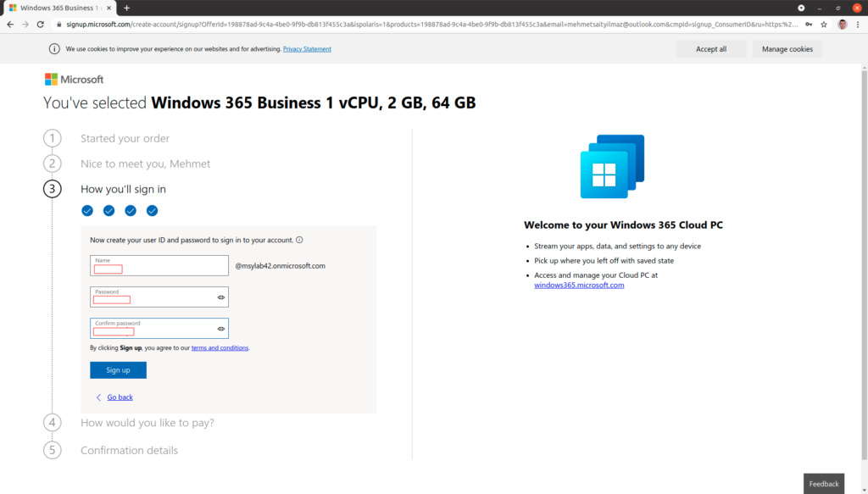Select the Windows 365 Business browser tab
This screenshot has width=868, height=494.
[x=58, y=8]
